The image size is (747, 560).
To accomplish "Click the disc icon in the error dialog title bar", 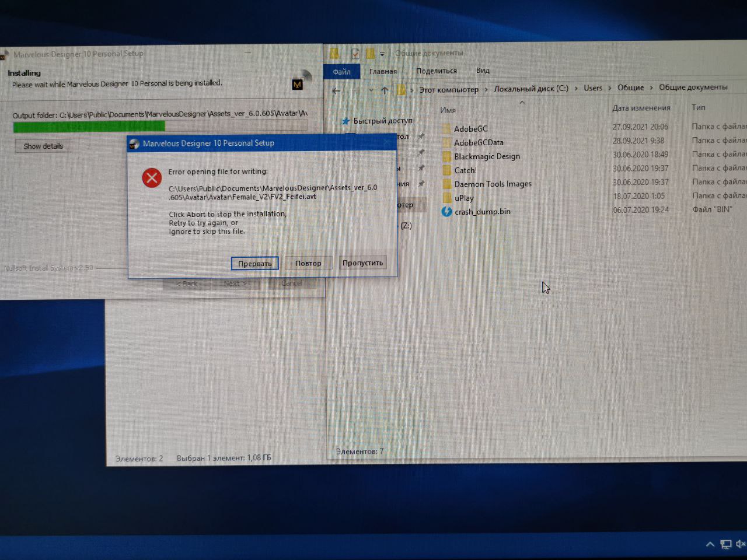I will pyautogui.click(x=134, y=143).
